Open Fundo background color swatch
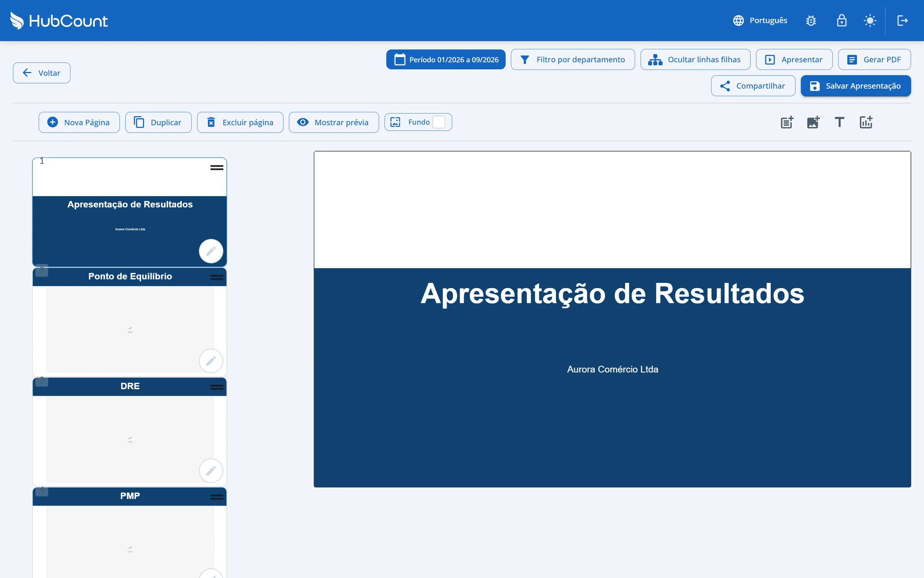 click(439, 122)
